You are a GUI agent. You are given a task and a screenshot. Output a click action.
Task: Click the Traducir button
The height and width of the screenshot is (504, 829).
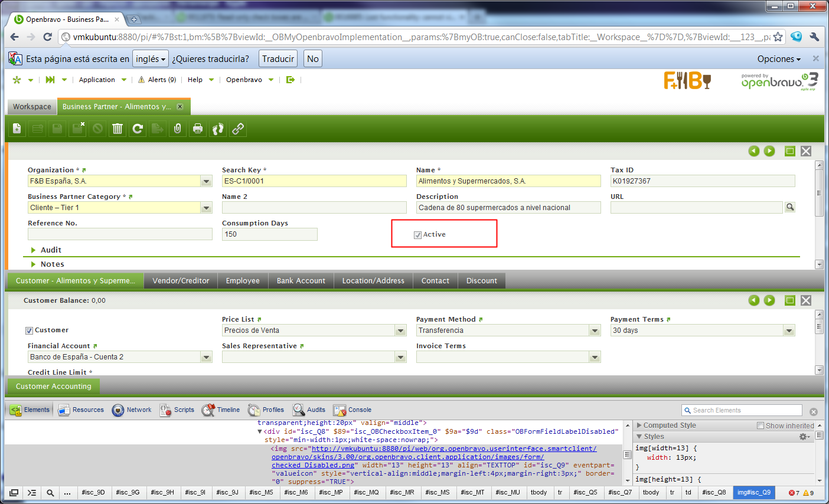pyautogui.click(x=278, y=59)
